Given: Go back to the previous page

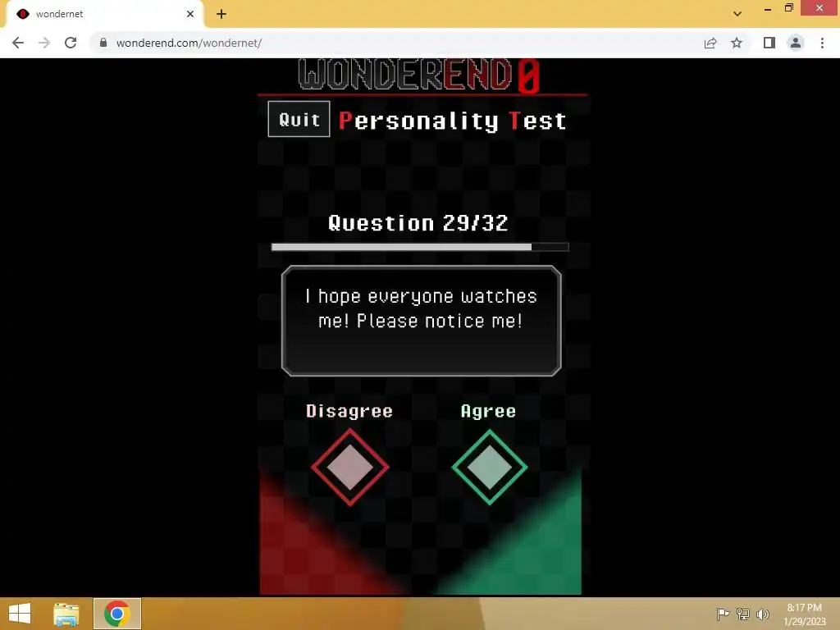Looking at the screenshot, I should 18,43.
